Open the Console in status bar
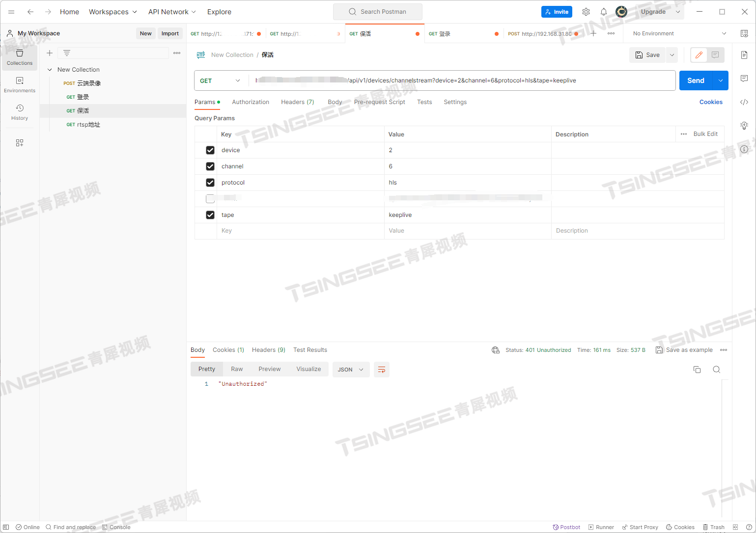The height and width of the screenshot is (533, 756). pyautogui.click(x=116, y=527)
